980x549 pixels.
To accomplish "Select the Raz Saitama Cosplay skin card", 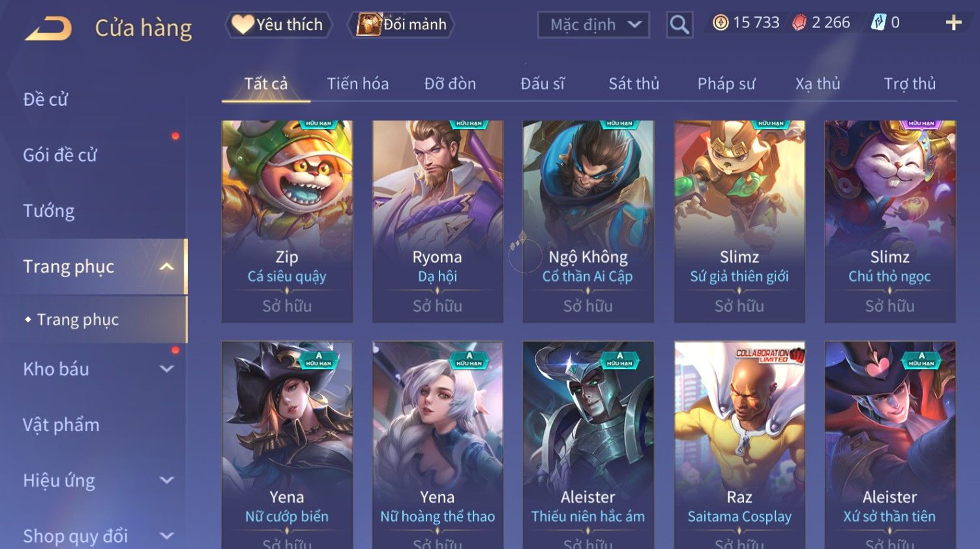I will pos(739,445).
